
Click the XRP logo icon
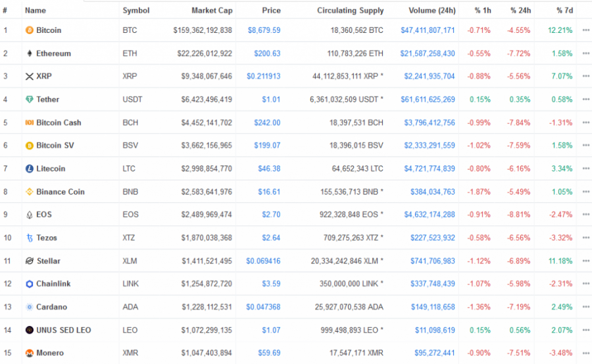pyautogui.click(x=29, y=77)
